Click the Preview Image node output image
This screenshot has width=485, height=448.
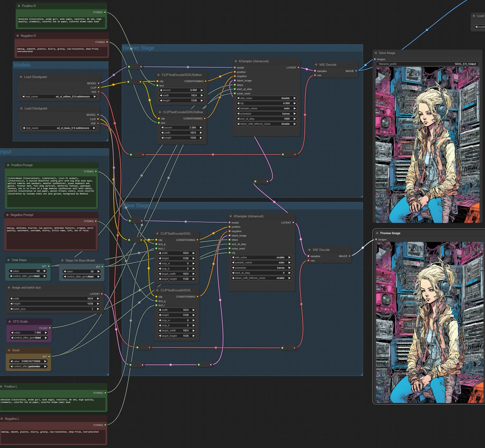tap(429, 322)
